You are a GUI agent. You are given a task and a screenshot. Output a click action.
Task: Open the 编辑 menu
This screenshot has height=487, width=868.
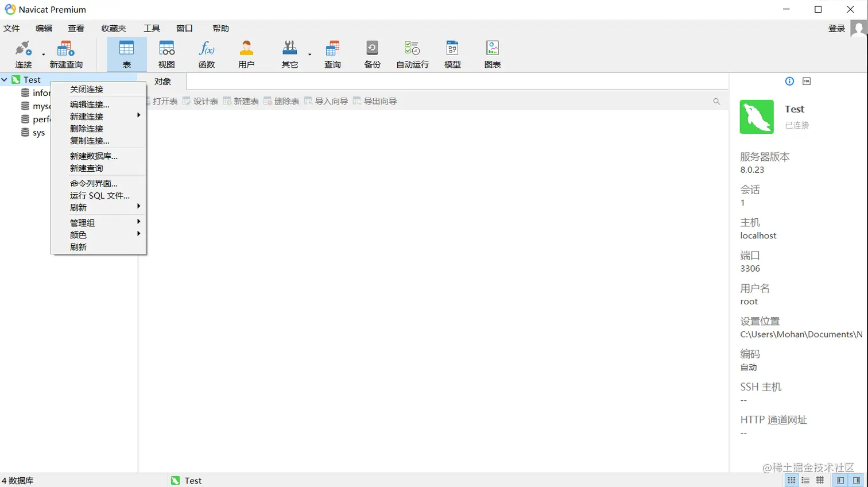[44, 28]
